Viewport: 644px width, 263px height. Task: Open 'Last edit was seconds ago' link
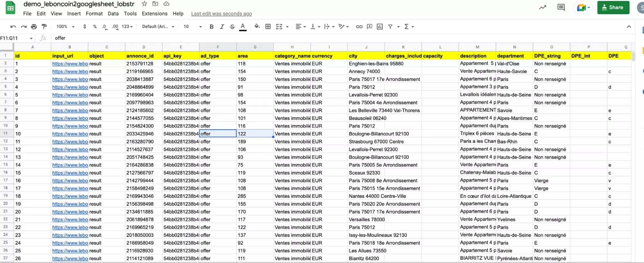221,14
